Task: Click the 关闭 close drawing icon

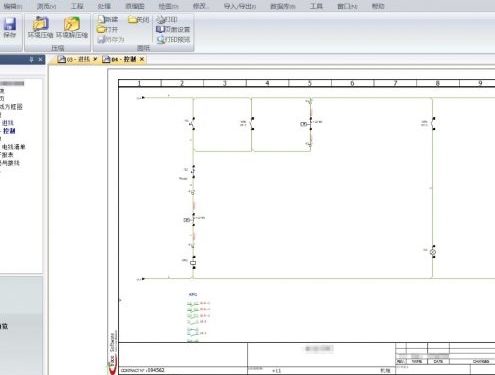Action: [x=132, y=20]
